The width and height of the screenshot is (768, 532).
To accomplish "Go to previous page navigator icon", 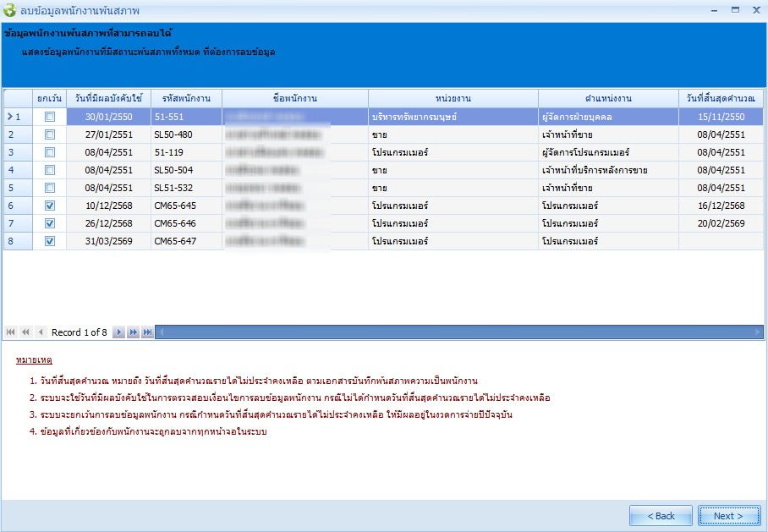I will [25, 332].
